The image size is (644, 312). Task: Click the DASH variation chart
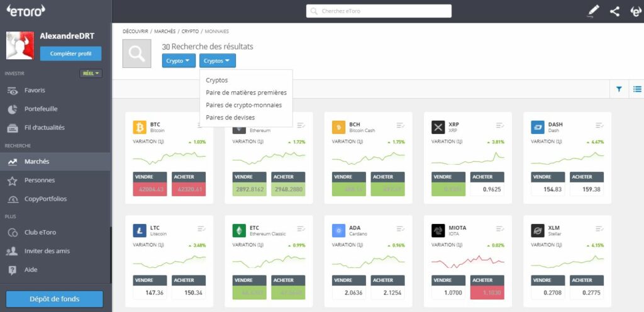(567, 158)
